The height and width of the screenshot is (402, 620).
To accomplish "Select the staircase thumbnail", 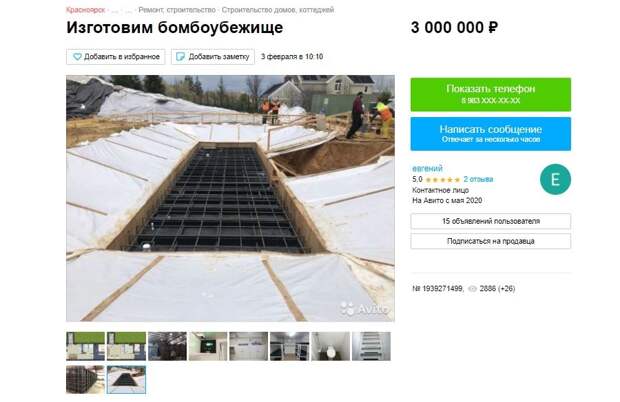I will [371, 346].
